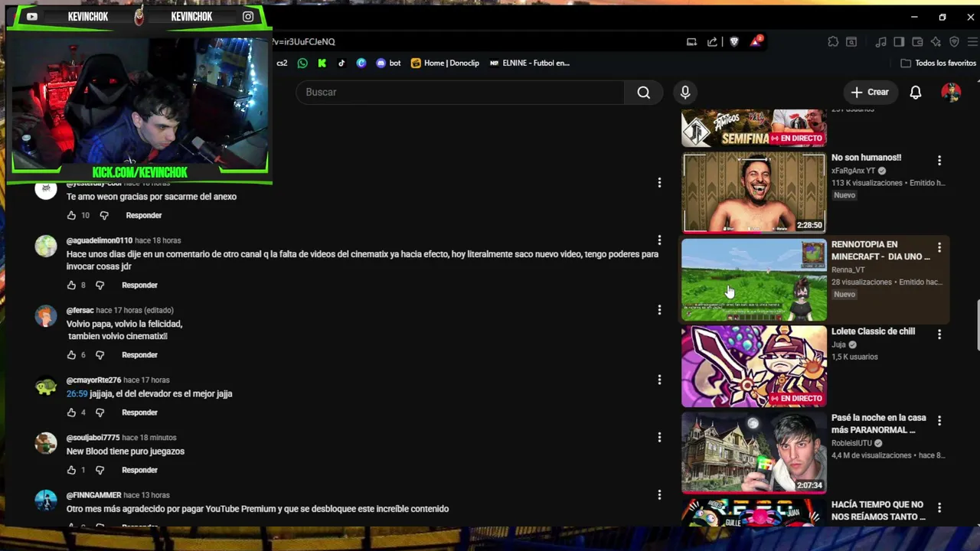Open the blue C bookmark icon
The width and height of the screenshot is (980, 551).
361,63
